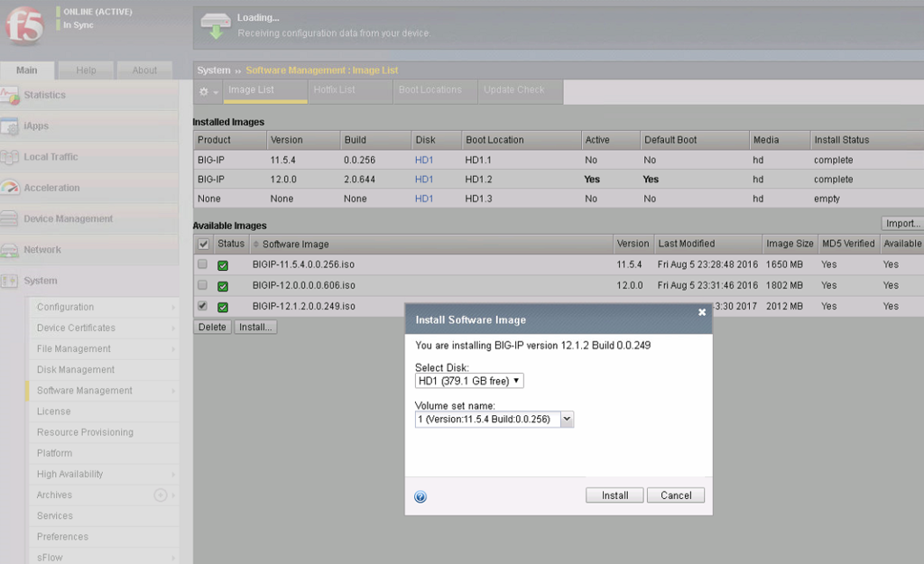Open HD1 disk link for HD1.1 row

[424, 161]
